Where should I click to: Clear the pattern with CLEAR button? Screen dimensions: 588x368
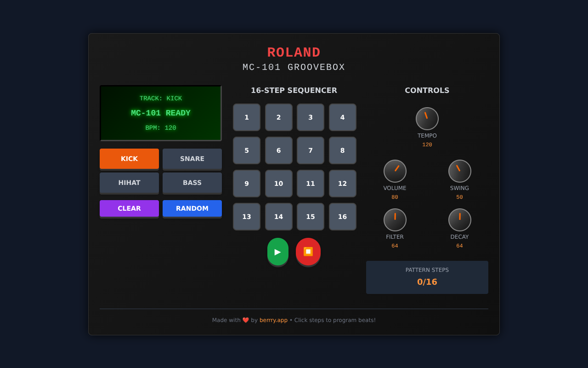click(129, 208)
